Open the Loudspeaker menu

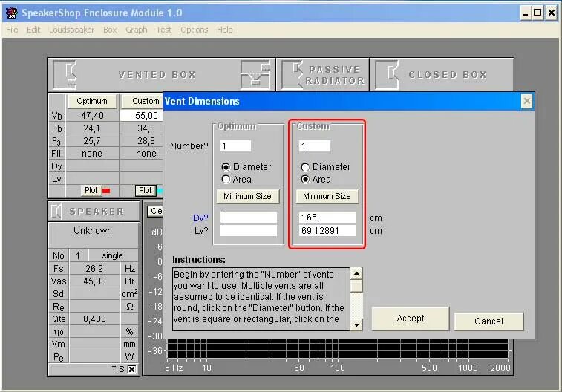tap(72, 30)
